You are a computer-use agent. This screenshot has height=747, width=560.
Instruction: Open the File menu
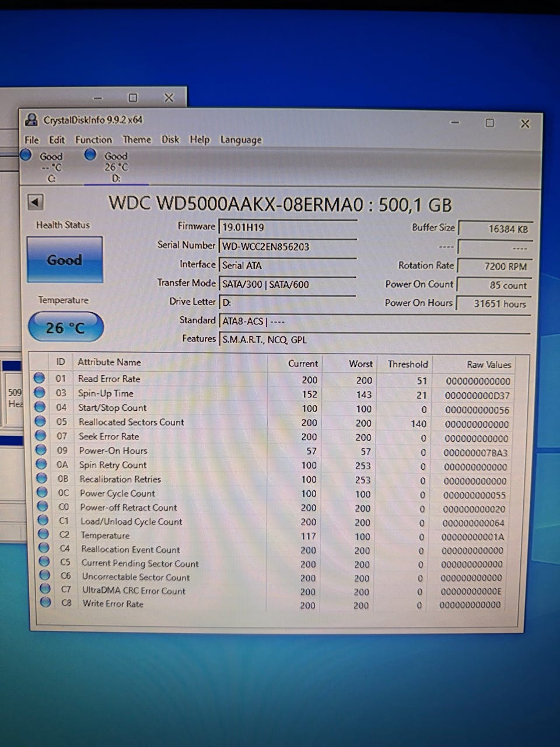point(32,140)
